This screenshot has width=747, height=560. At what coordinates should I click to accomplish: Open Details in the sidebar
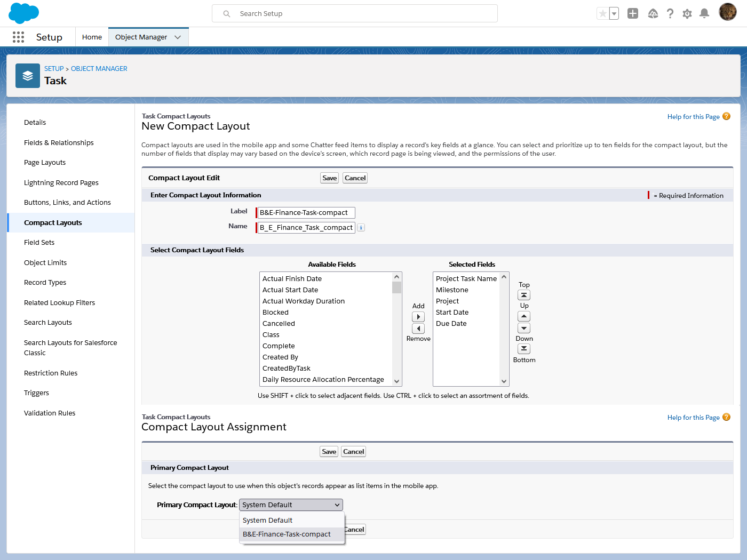tap(35, 123)
